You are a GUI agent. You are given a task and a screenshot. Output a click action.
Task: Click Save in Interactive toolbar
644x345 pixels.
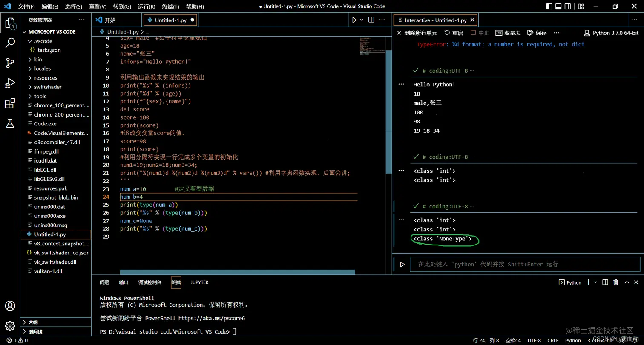click(x=537, y=33)
